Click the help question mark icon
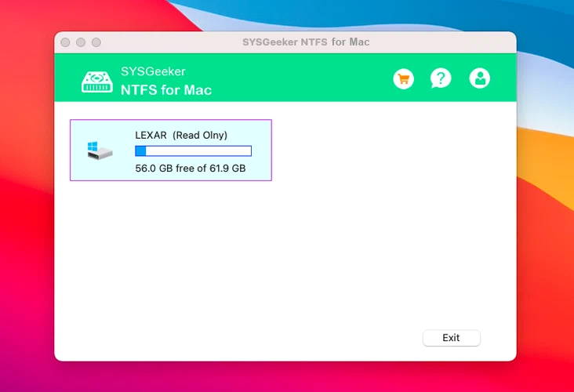The image size is (574, 392). [x=441, y=78]
